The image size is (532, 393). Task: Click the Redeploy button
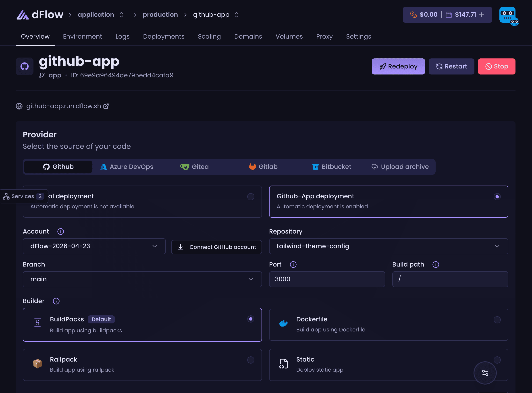pos(398,66)
